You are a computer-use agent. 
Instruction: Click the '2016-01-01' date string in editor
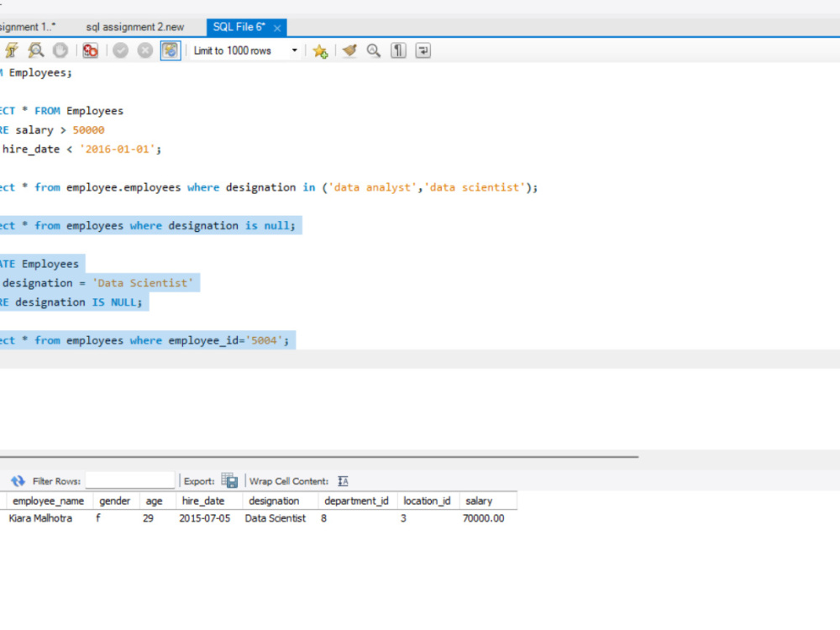click(118, 150)
